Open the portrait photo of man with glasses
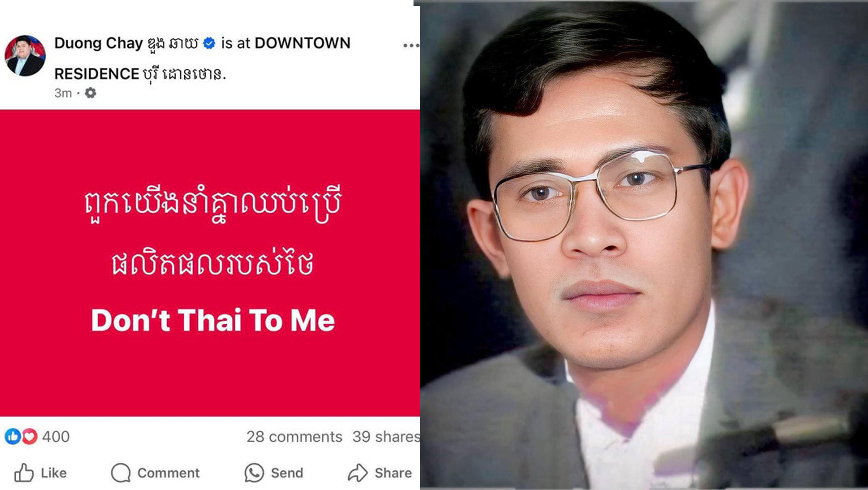The width and height of the screenshot is (868, 490). click(644, 245)
